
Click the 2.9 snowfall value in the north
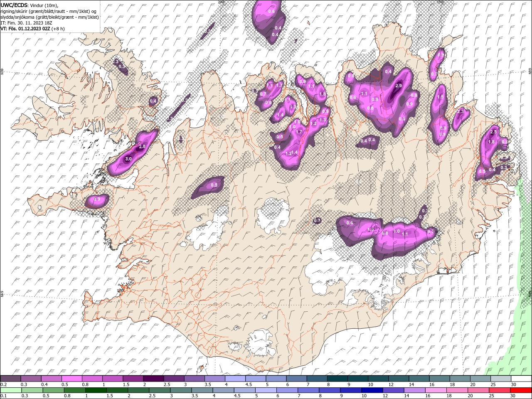[399, 86]
